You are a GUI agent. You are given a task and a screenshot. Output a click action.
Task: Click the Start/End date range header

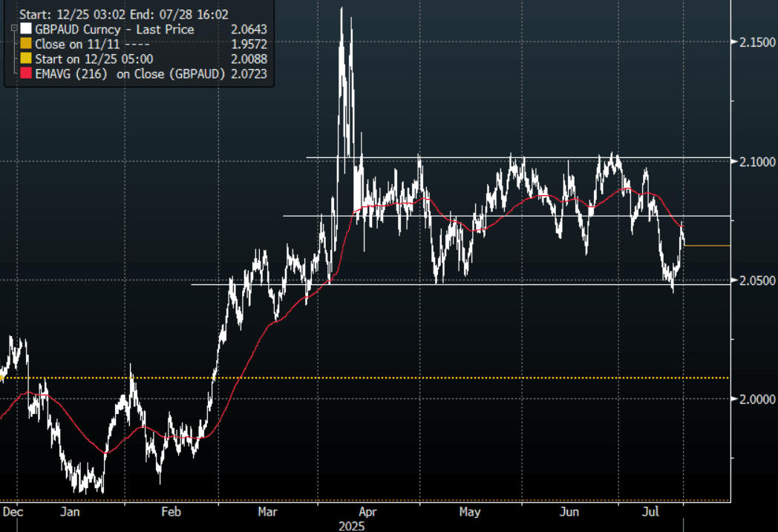(x=124, y=14)
